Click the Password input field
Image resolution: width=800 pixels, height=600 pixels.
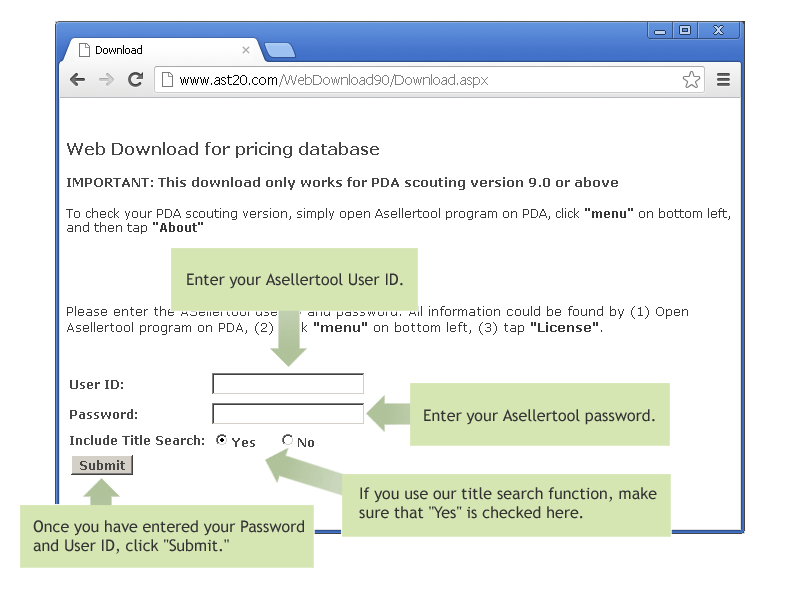point(288,414)
